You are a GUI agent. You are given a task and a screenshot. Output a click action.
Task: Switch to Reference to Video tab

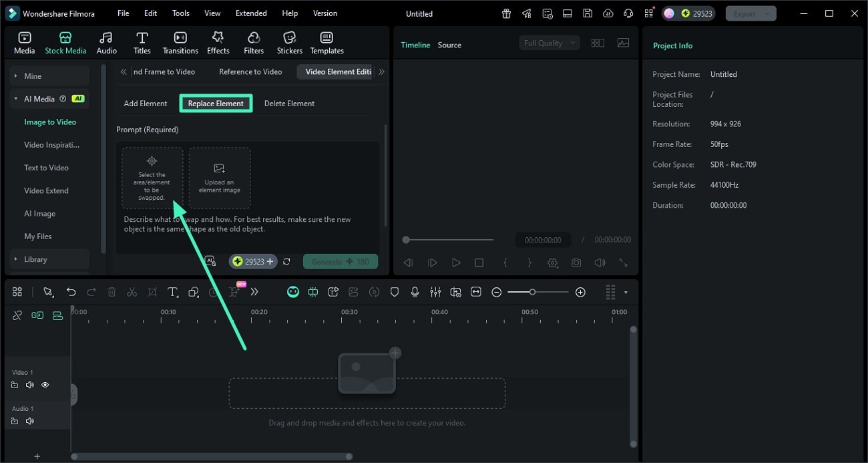(x=250, y=71)
